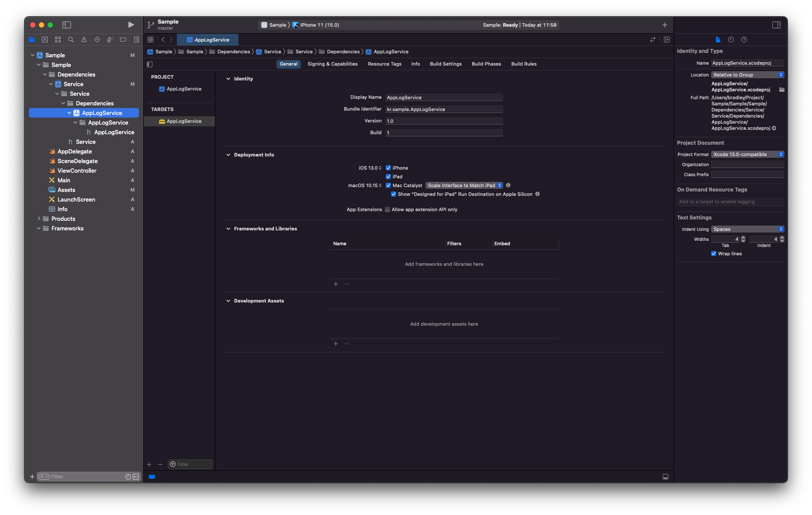Toggle the navigator sidebar

point(67,25)
